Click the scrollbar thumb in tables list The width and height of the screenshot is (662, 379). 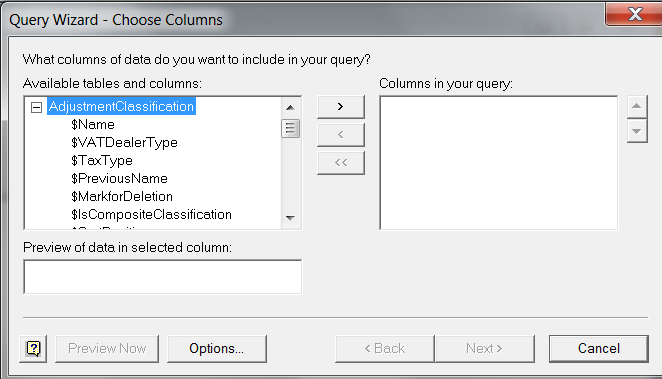coord(290,128)
